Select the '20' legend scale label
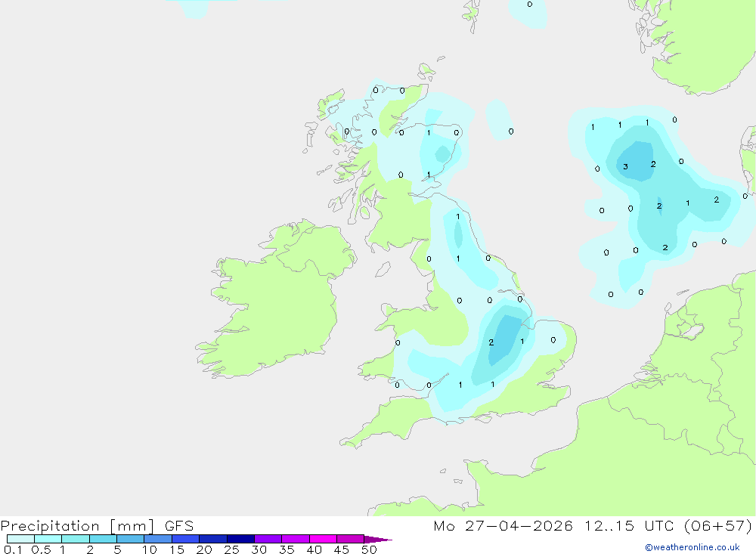 [204, 549]
